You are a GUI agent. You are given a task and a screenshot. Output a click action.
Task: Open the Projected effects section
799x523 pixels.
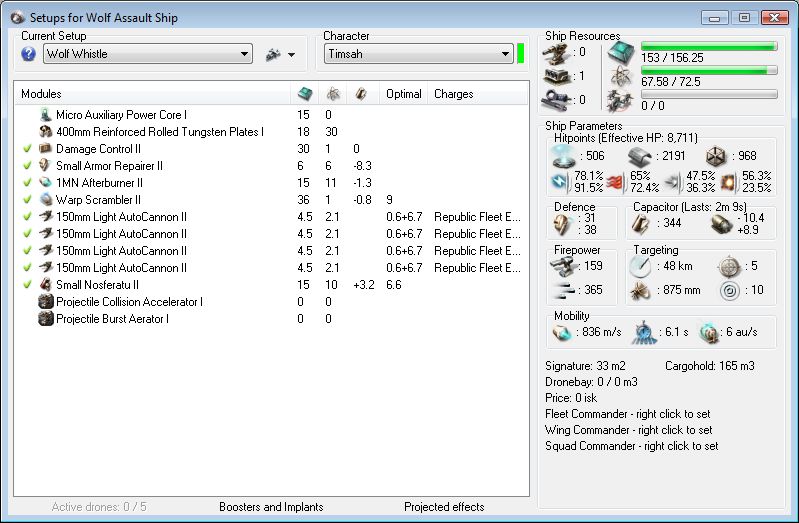444,507
